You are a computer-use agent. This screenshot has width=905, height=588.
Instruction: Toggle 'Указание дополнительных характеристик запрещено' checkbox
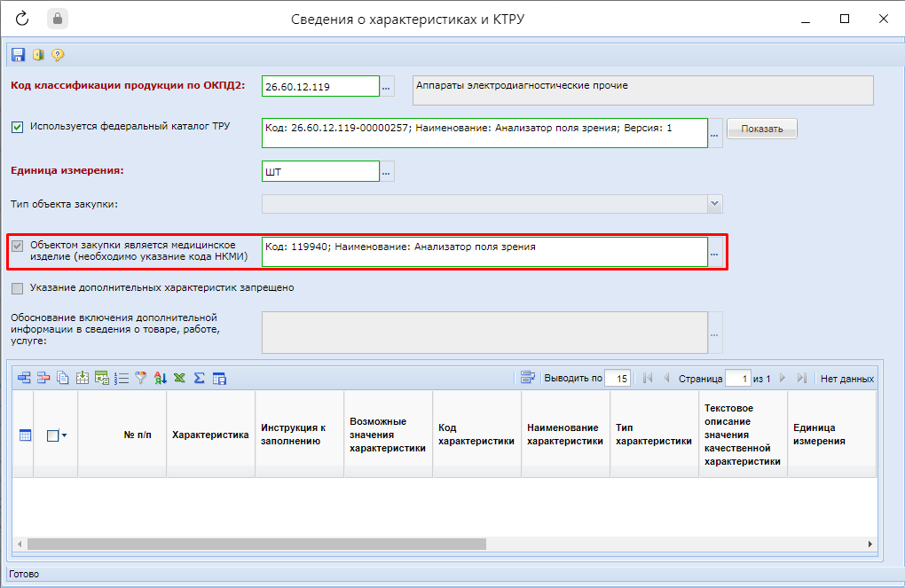[18, 288]
